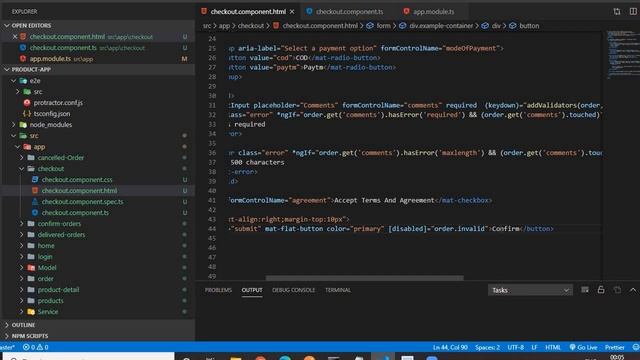Viewport: 640px width, 360px height.
Task: Select app.module.ts in Open Editors
Action: (x=50, y=59)
